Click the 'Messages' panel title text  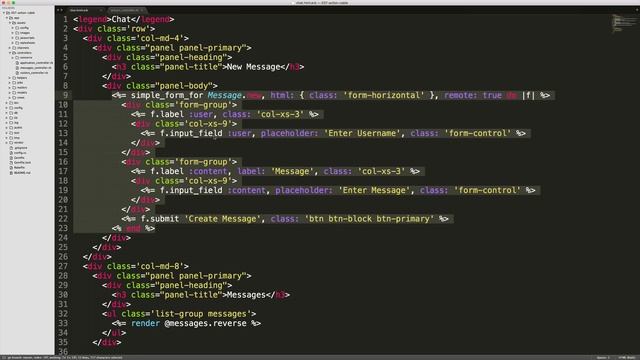click(x=246, y=295)
